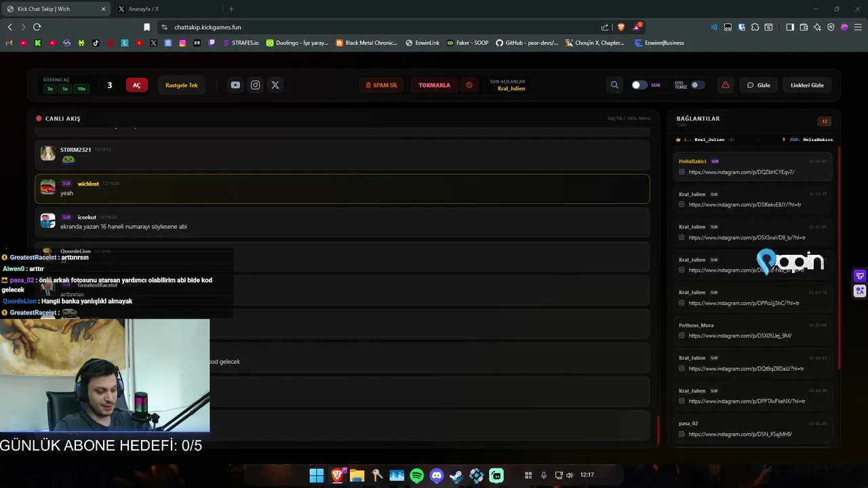Image resolution: width=868 pixels, height=488 pixels.
Task: Open the Brave wallet icon
Action: coord(804,27)
